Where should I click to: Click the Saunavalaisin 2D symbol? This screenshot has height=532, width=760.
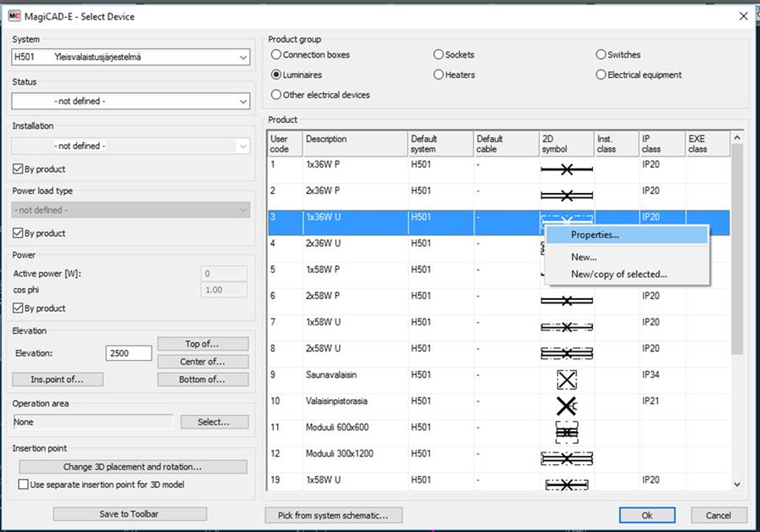pyautogui.click(x=567, y=380)
